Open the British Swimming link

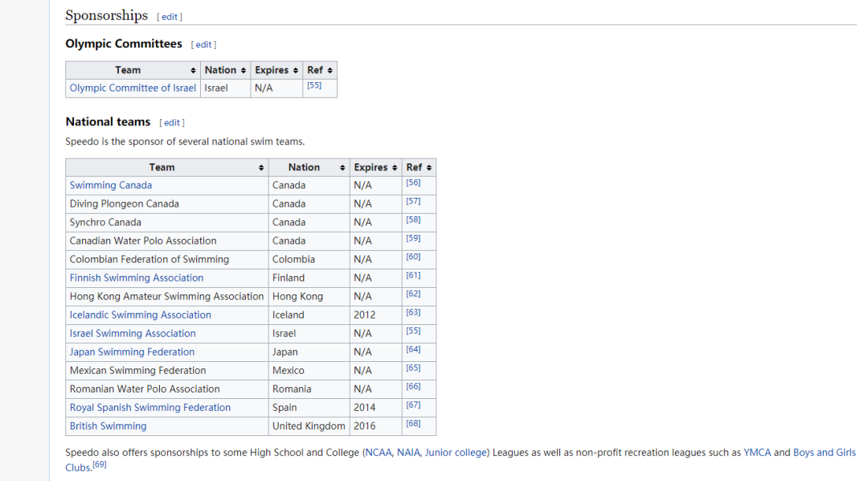(x=108, y=426)
